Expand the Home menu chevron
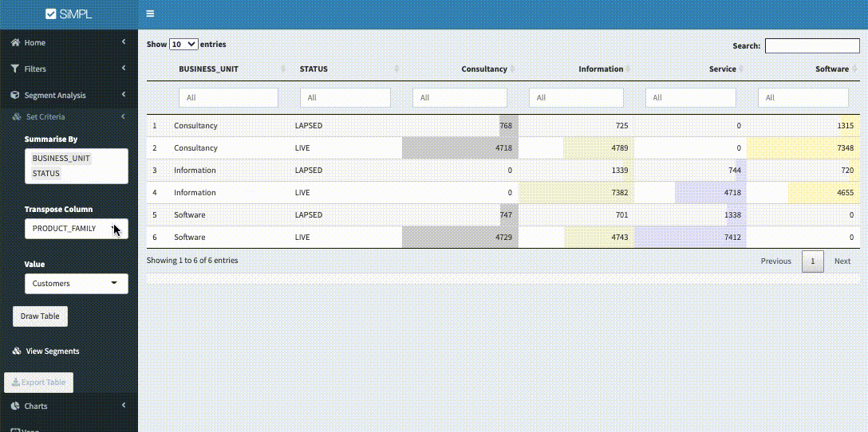 [124, 42]
